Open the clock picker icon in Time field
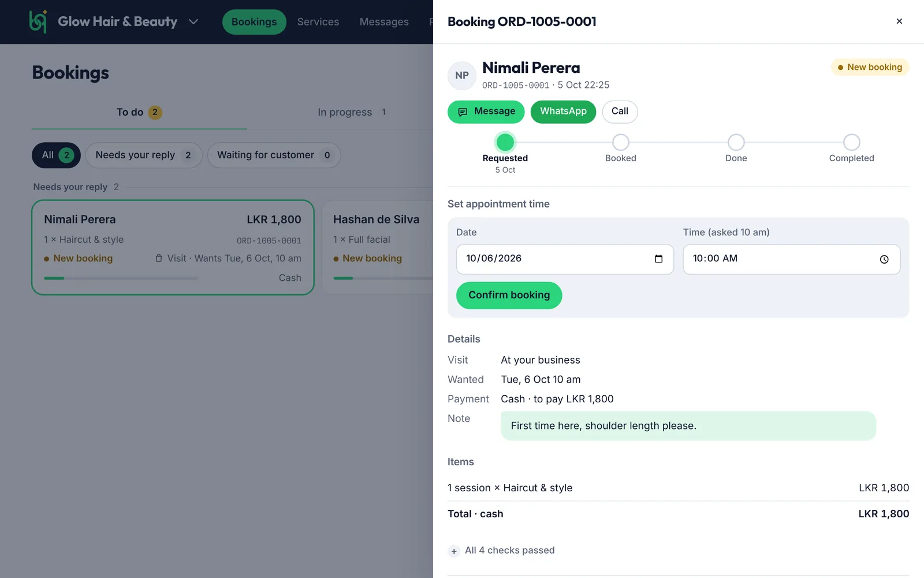This screenshot has width=924, height=578. click(x=884, y=260)
